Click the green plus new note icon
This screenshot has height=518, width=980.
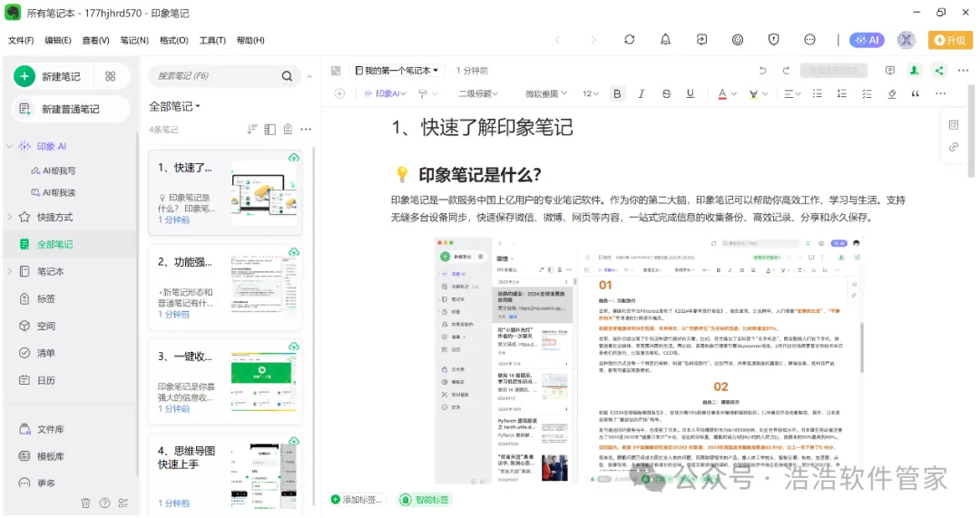tap(24, 76)
